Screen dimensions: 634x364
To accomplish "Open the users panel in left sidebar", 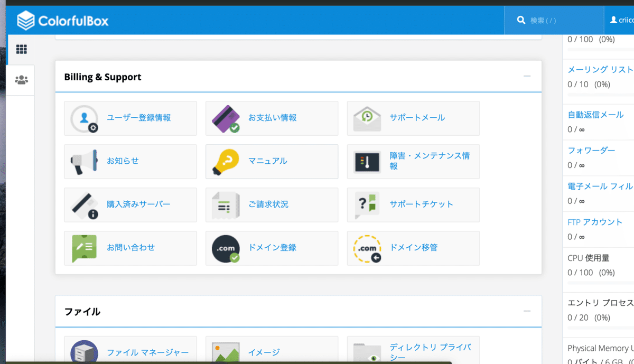I will pos(21,80).
